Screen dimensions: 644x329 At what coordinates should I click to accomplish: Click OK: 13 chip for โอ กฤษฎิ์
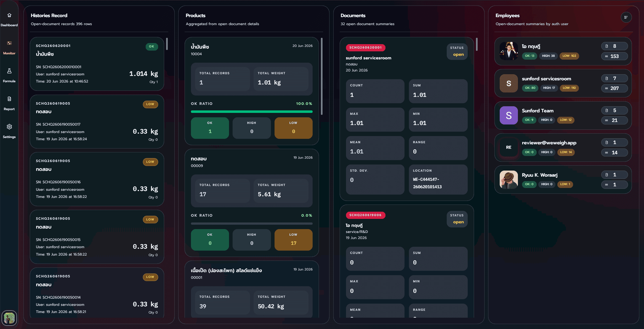[529, 56]
